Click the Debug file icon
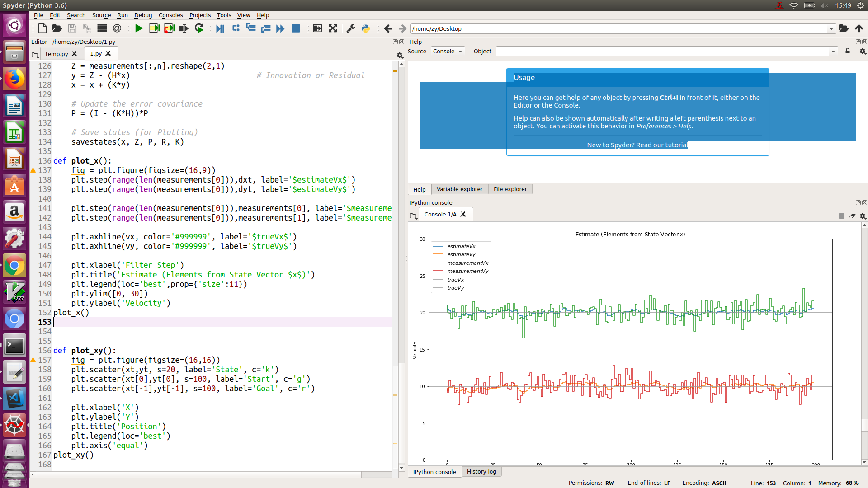 pos(220,28)
